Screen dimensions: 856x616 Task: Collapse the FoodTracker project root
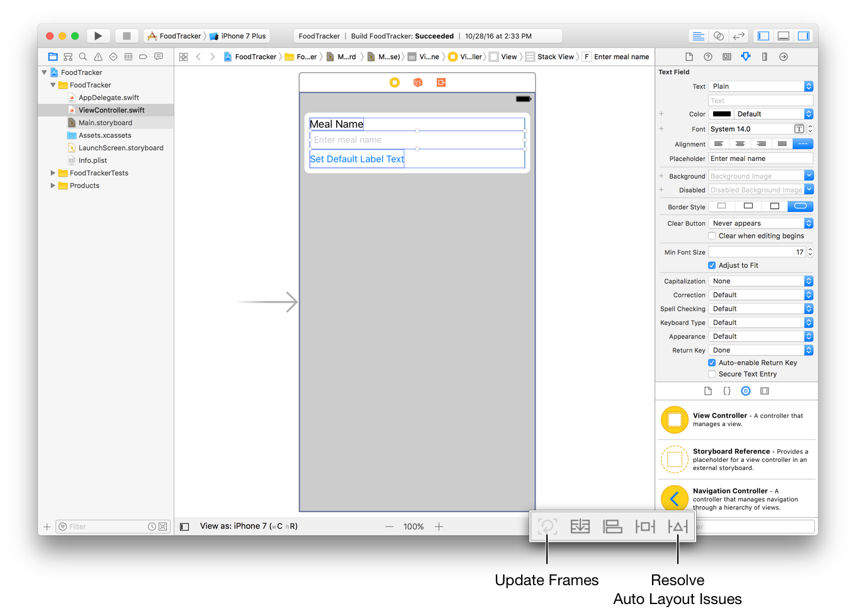pyautogui.click(x=44, y=72)
